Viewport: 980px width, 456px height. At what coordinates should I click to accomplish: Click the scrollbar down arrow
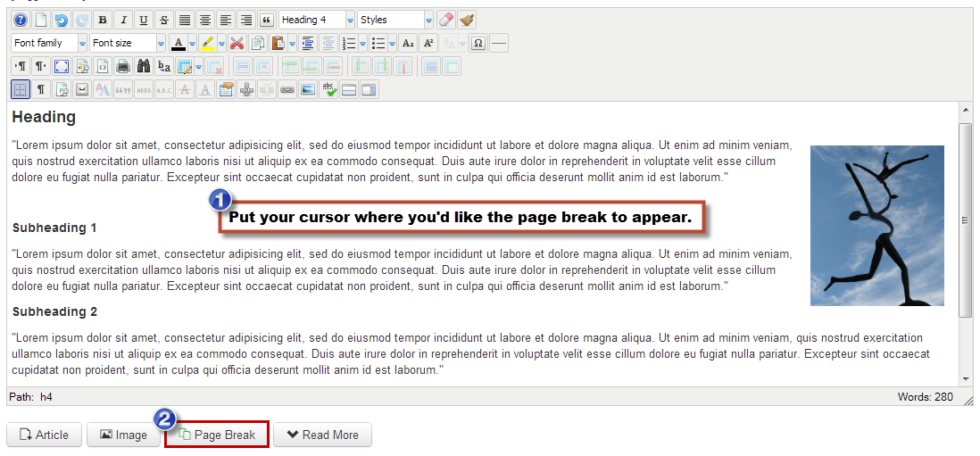coord(967,378)
